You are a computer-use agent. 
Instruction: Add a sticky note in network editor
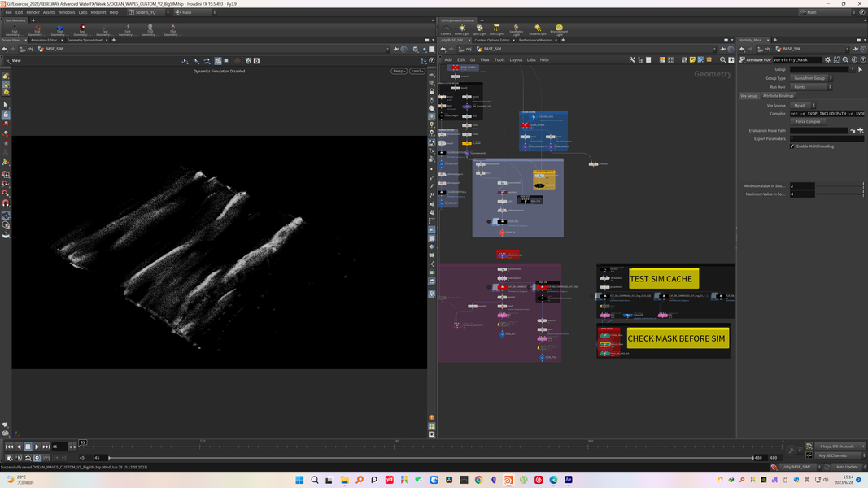pos(692,59)
